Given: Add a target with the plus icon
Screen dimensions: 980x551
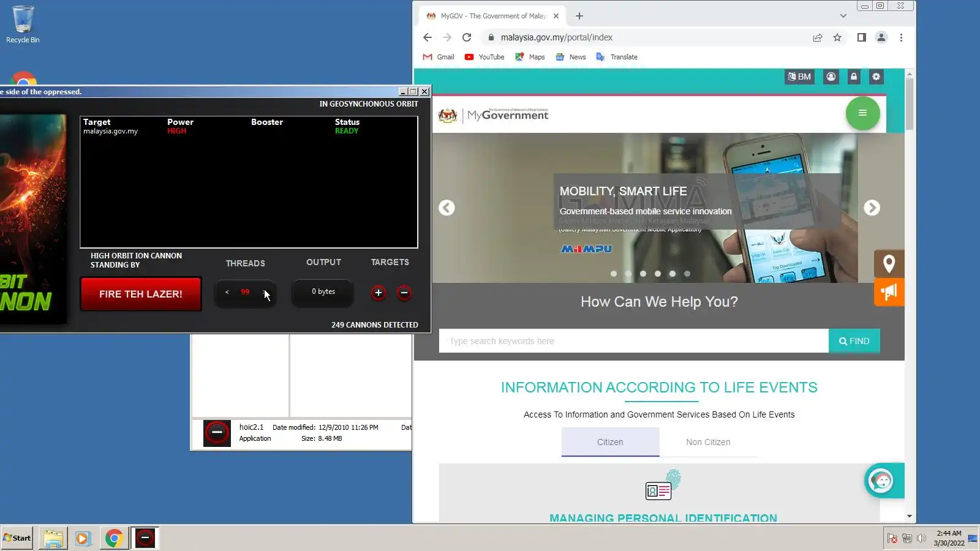Looking at the screenshot, I should 379,293.
